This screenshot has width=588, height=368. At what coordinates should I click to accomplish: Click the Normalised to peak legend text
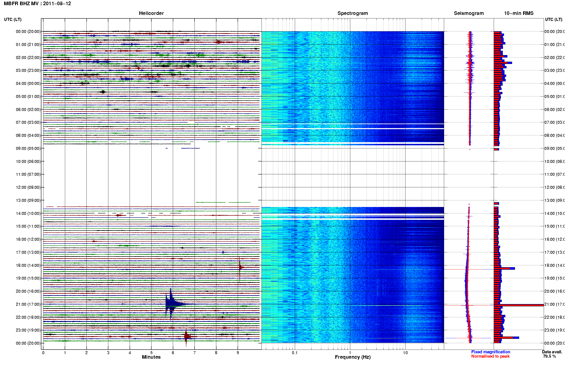pyautogui.click(x=490, y=356)
